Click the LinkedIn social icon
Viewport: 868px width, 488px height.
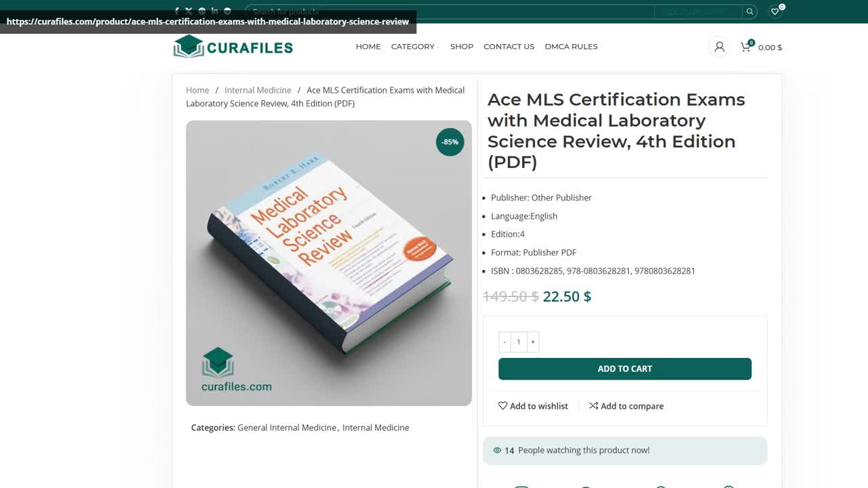[214, 11]
